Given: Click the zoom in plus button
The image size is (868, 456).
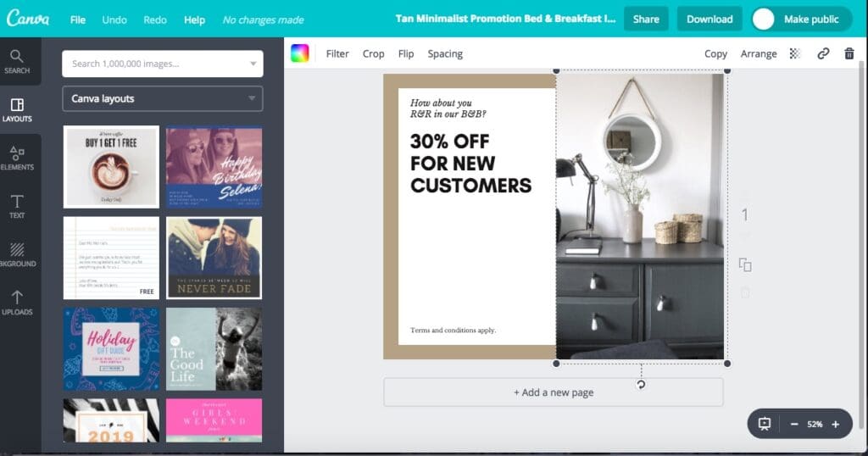Looking at the screenshot, I should pyautogui.click(x=836, y=424).
